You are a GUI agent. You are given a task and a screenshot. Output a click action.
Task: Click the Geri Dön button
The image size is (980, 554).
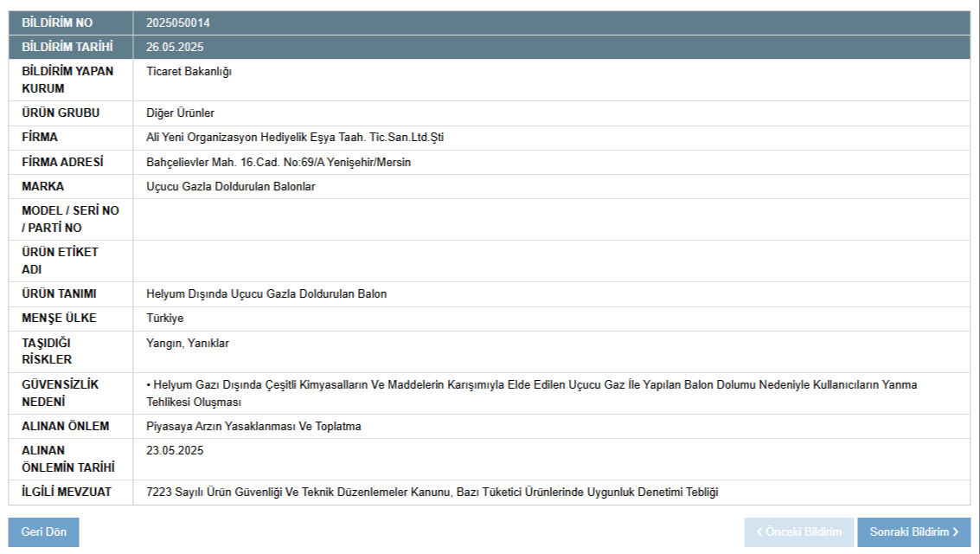tap(43, 531)
